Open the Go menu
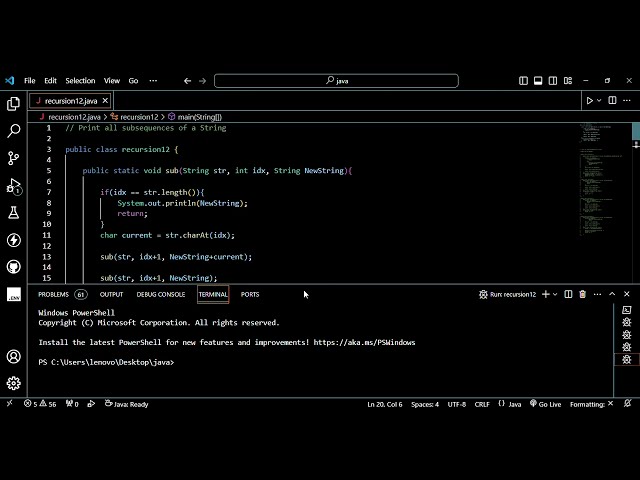Viewport: 640px width, 480px height. pos(133,81)
